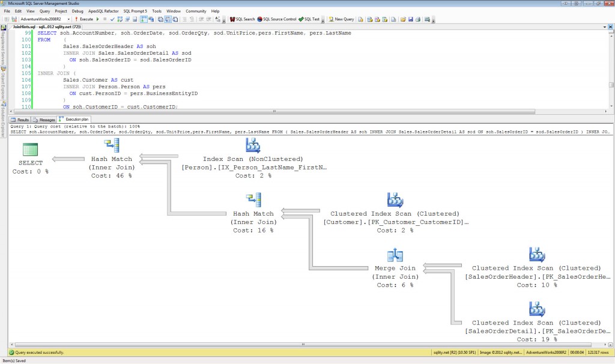Screen dimensions: 615x364
Task: Select the Person Index Scan NonClustered icon
Action: pos(253,146)
